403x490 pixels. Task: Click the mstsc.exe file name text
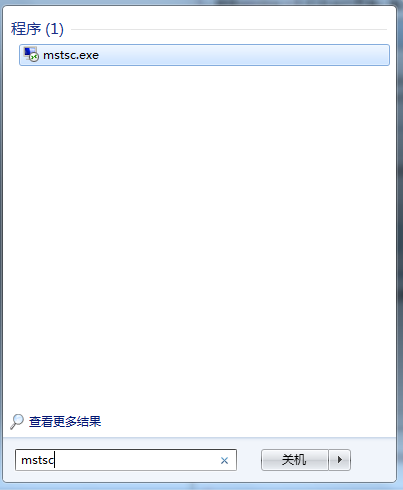tap(71, 55)
